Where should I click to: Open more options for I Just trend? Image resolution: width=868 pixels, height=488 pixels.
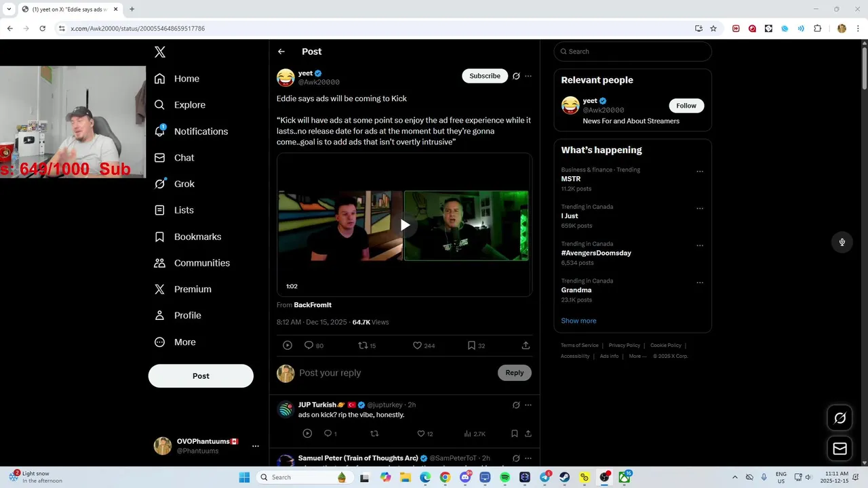pos(700,209)
